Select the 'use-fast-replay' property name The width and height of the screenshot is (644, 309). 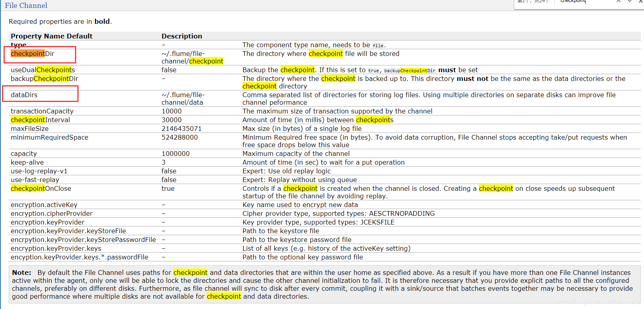(x=35, y=180)
